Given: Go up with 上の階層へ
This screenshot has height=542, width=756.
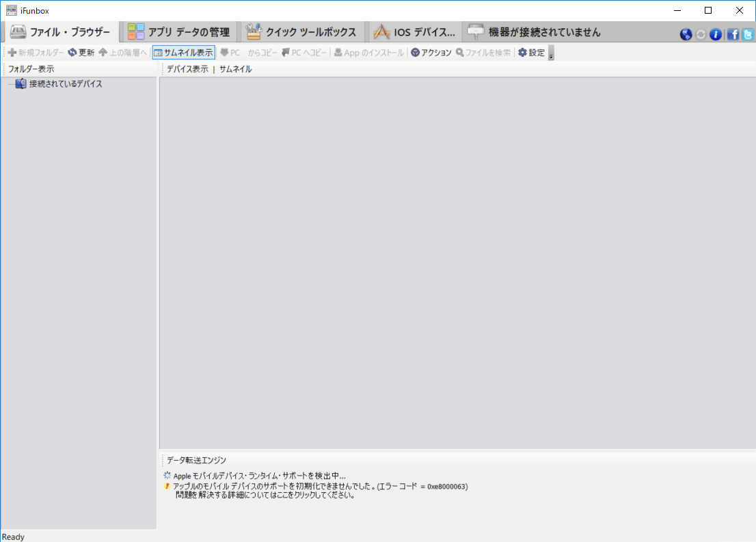Looking at the screenshot, I should tap(122, 52).
